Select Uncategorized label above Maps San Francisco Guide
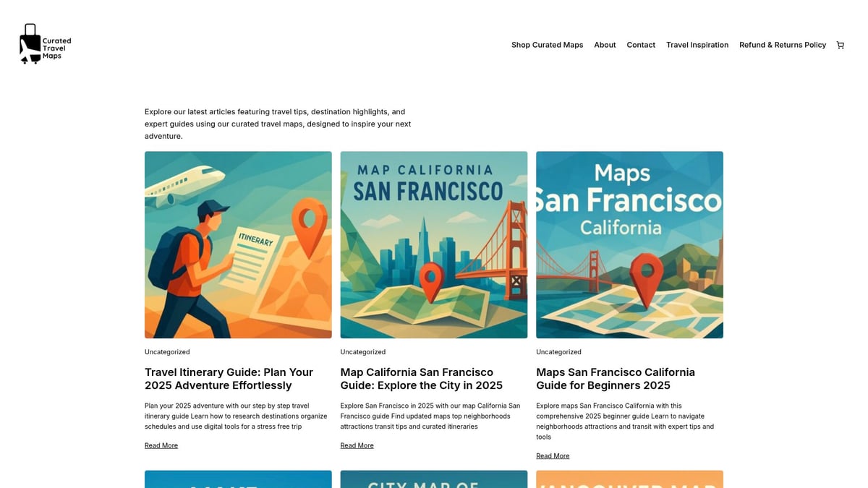 click(x=558, y=352)
